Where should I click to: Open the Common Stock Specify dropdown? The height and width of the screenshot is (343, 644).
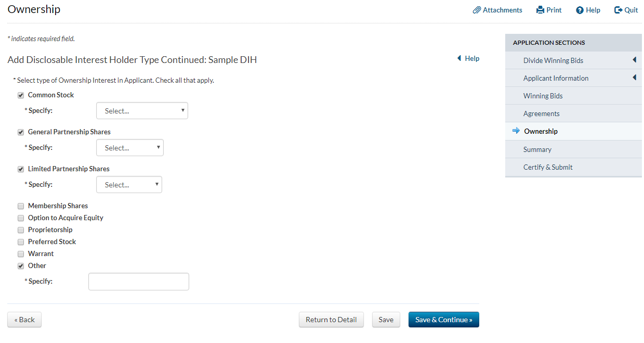pyautogui.click(x=142, y=111)
